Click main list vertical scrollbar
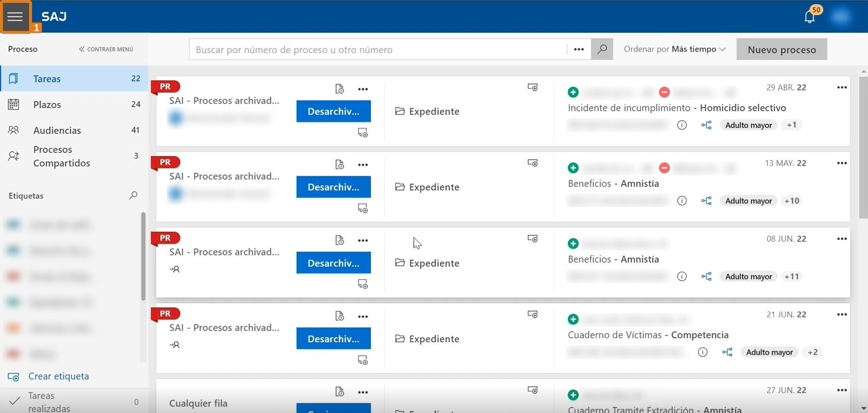The image size is (868, 413). [863, 147]
